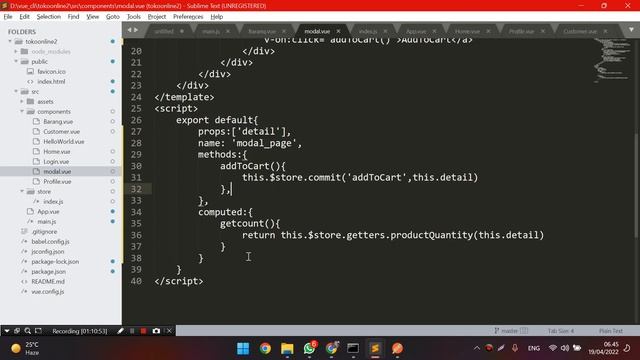Open the sidebar file Profile.vue
640x360 pixels.
tap(57, 182)
